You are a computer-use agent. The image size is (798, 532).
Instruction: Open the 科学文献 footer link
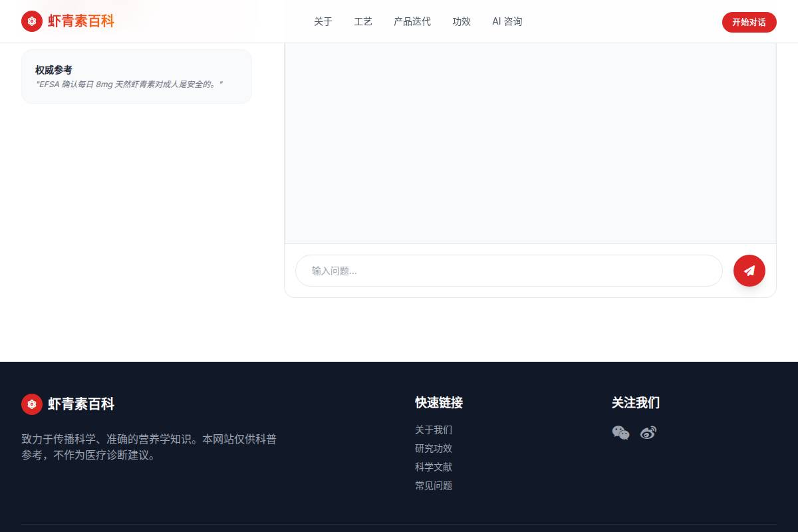pyautogui.click(x=434, y=467)
